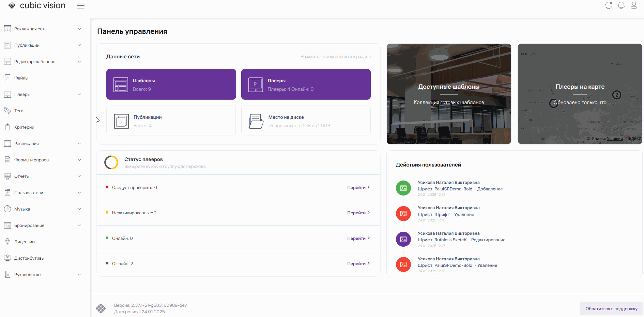Open the Музыка menu item
This screenshot has width=644, height=317.
[22, 209]
